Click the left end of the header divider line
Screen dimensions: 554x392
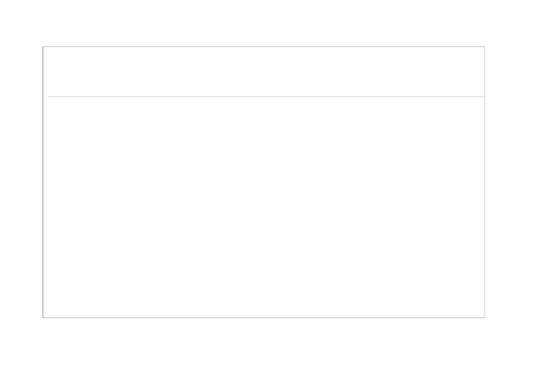49,97
